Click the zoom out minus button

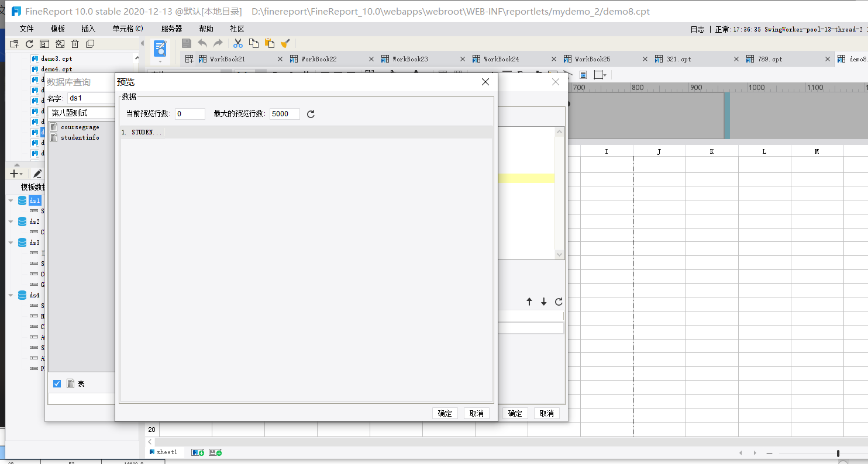tap(769, 453)
